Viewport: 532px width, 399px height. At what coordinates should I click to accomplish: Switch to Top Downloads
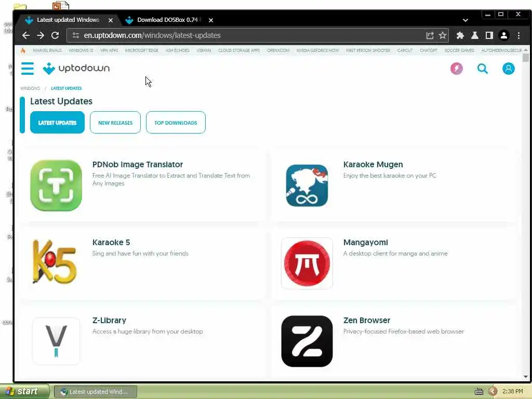pos(176,123)
